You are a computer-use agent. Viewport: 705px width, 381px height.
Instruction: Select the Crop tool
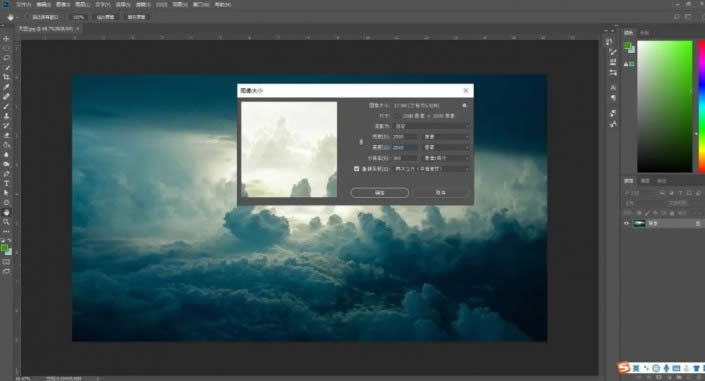point(6,77)
